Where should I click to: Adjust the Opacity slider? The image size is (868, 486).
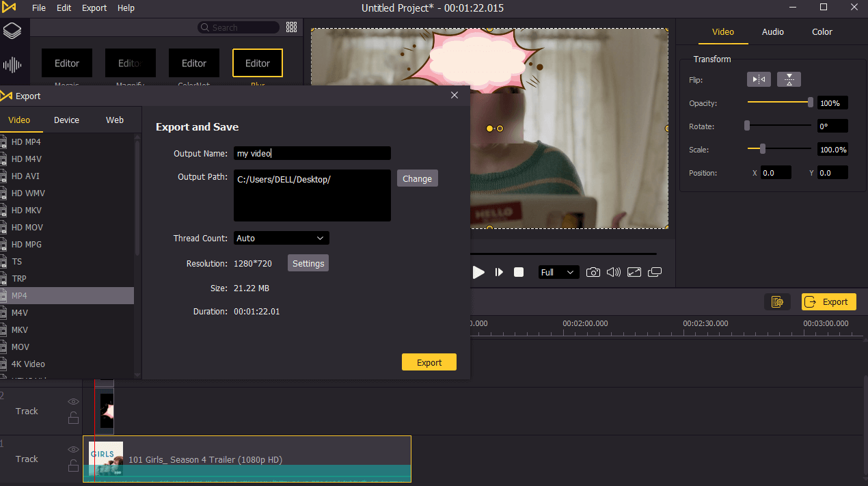coord(780,103)
